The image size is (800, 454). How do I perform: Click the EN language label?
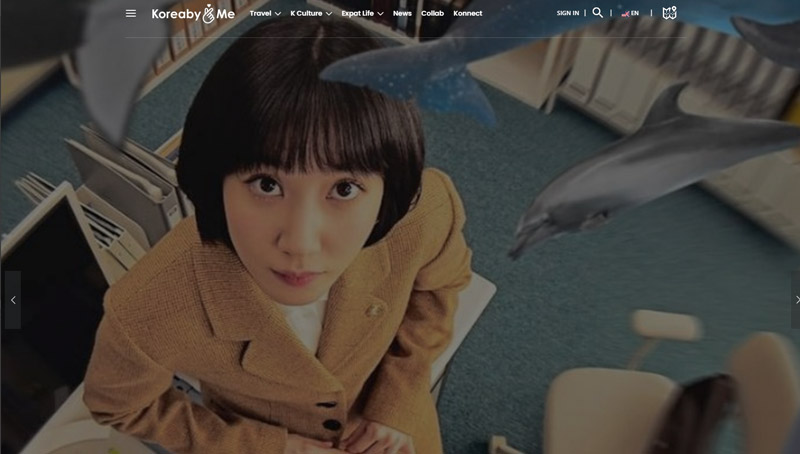click(x=635, y=13)
